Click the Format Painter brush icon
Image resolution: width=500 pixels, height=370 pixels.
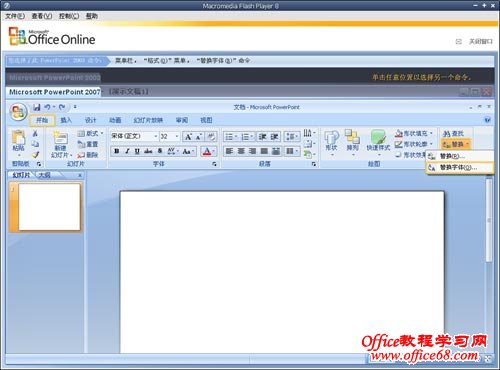coord(35,155)
